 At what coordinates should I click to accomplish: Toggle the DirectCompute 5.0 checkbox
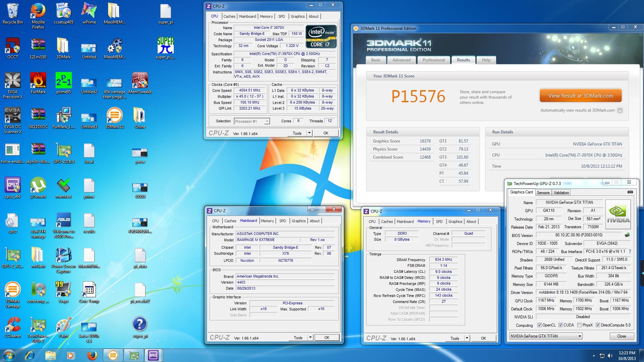point(598,325)
